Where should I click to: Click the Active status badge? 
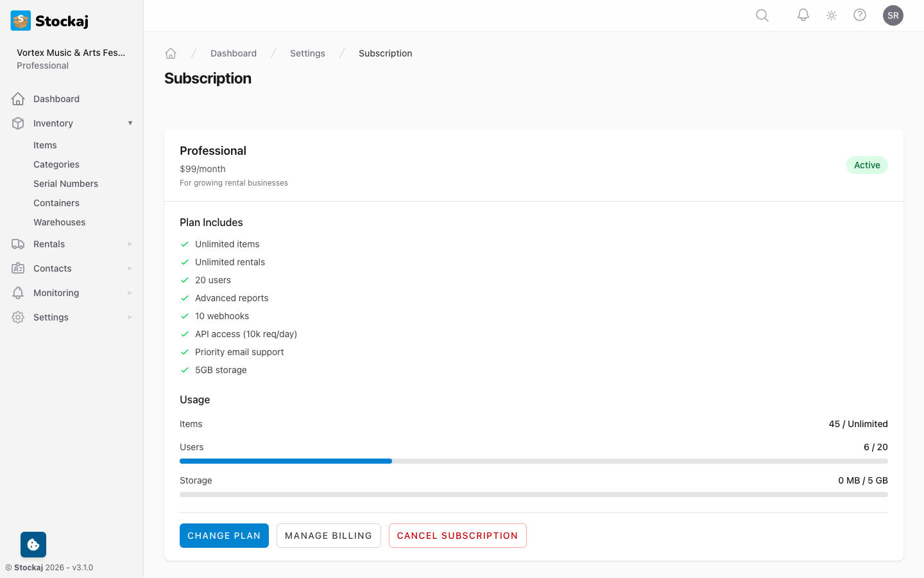[867, 165]
